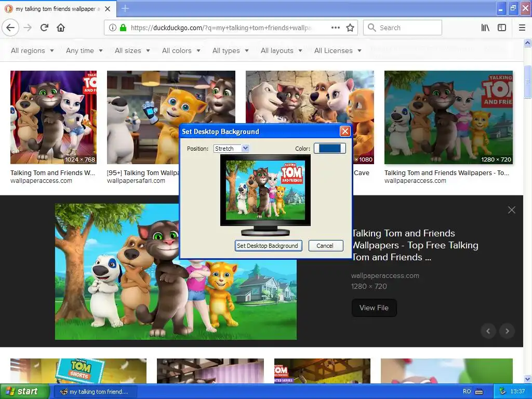Open page actions three-dot menu
The image size is (532, 399).
point(336,28)
